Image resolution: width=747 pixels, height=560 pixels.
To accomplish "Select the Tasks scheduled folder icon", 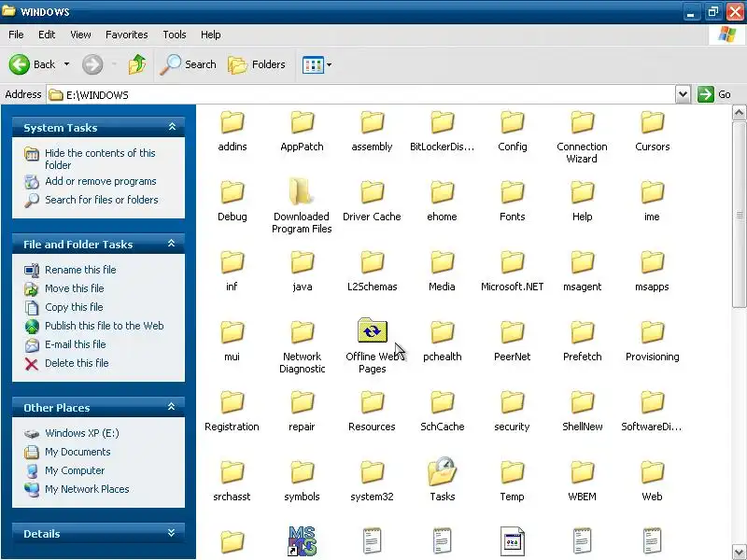I will 442,480.
